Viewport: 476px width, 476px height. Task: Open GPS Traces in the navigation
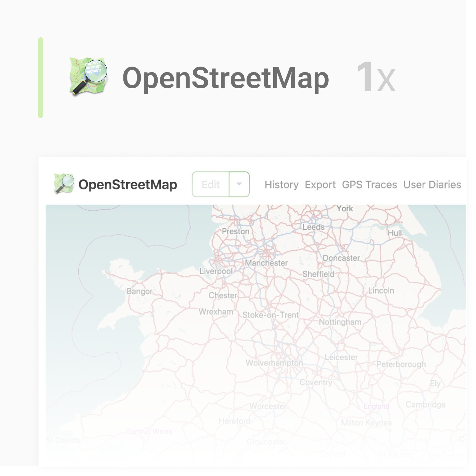pyautogui.click(x=369, y=185)
